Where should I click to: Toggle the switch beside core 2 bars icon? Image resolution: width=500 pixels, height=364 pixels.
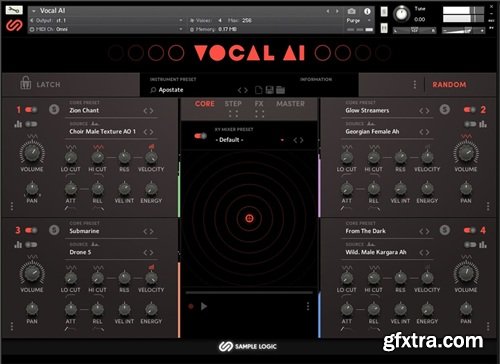point(470,124)
